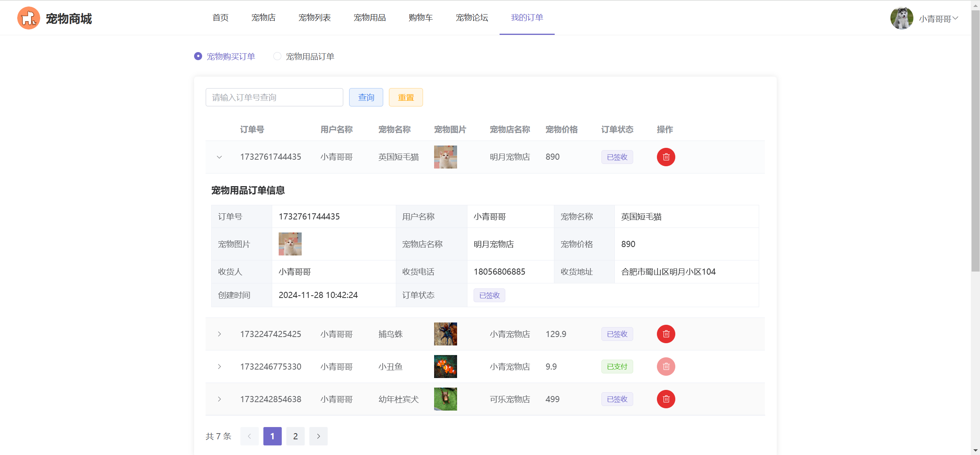Click the 英国短毛猫 thumbnail in table row
This screenshot has width=980, height=455.
[x=445, y=157]
